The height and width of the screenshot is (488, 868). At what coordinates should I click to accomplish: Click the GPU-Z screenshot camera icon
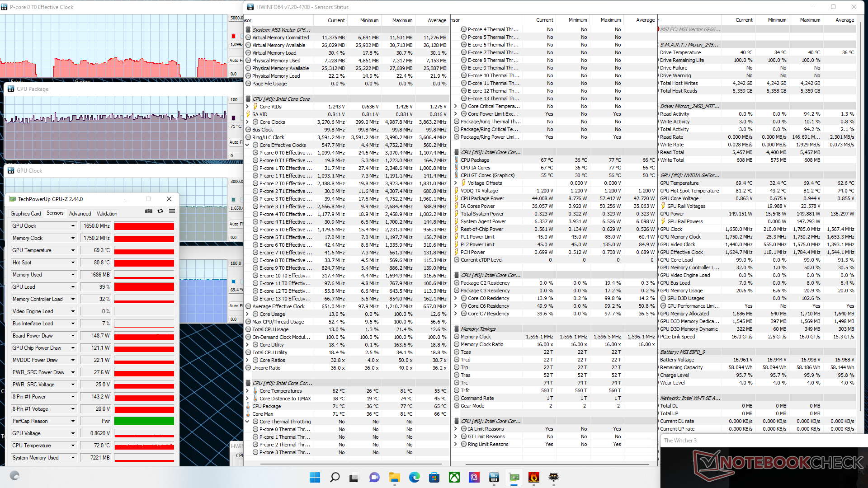point(148,211)
